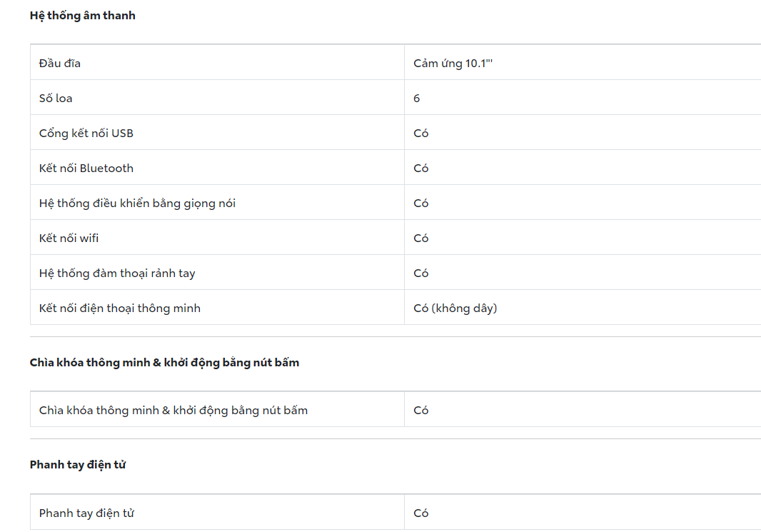Click the 'Hệ thống âm thanh' section heading
The width and height of the screenshot is (761, 532).
pos(82,16)
